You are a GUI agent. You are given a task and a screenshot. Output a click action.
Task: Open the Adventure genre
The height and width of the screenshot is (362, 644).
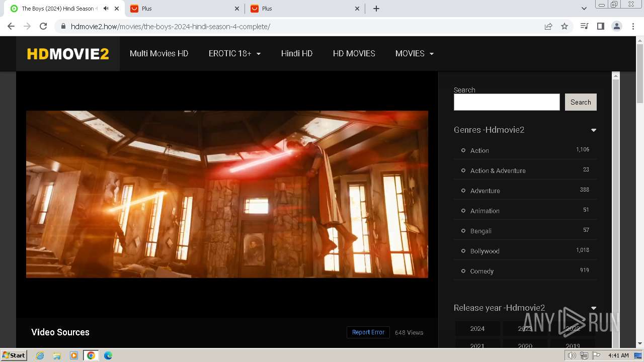tap(485, 191)
